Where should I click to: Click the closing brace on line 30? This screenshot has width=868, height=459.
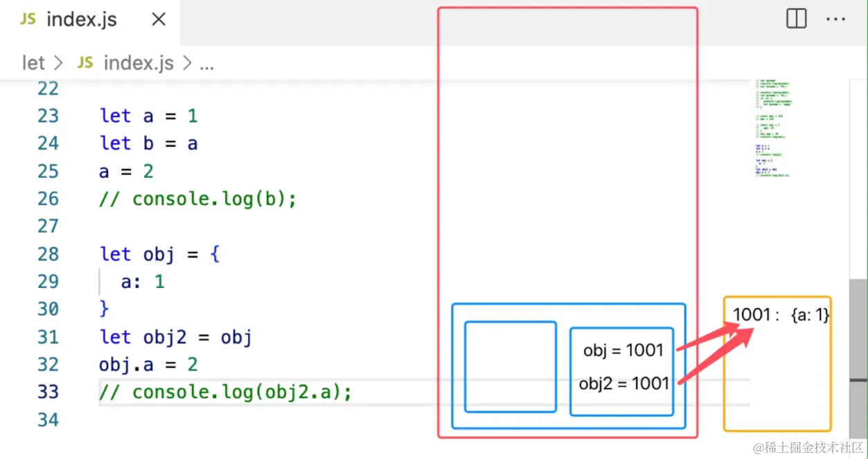point(105,309)
